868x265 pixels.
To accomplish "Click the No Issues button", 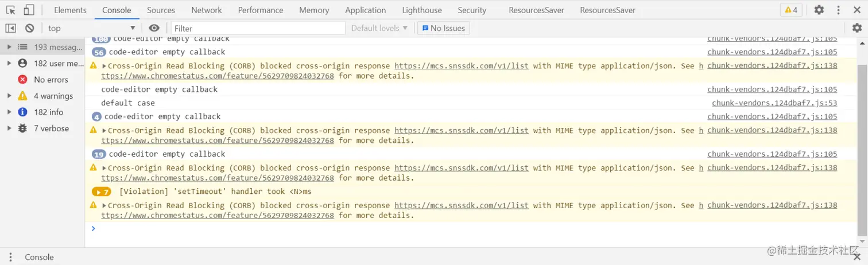I will pos(444,28).
